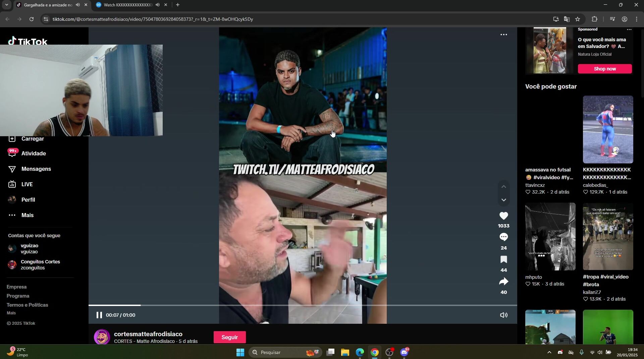Open media controls icon in toolbar

coord(612,19)
